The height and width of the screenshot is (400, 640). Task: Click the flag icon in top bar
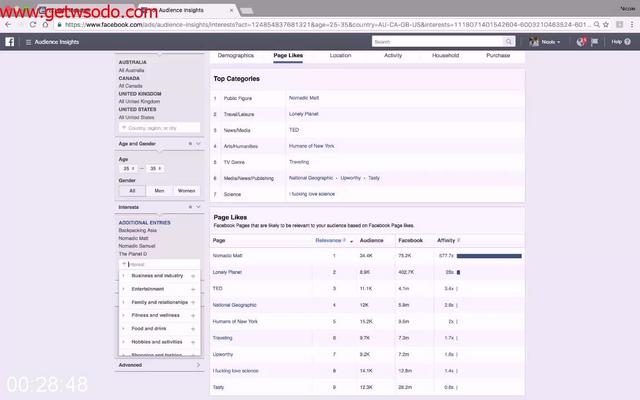pos(595,42)
